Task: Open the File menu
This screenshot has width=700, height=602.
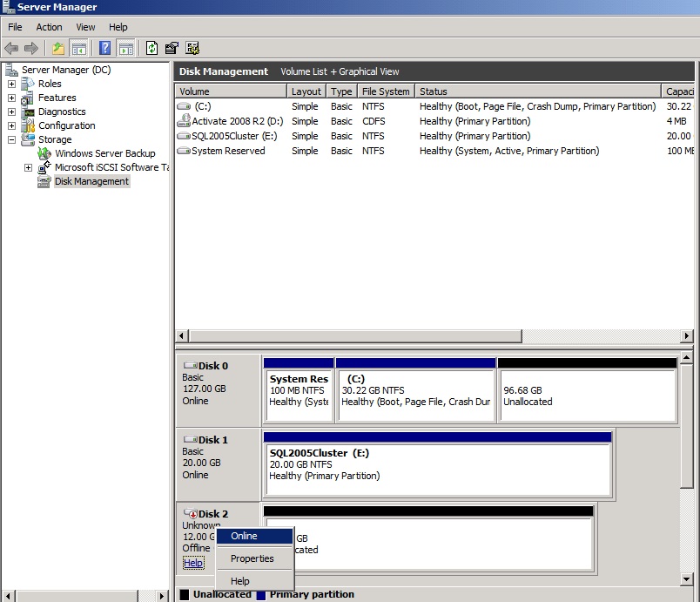Action: pos(15,27)
